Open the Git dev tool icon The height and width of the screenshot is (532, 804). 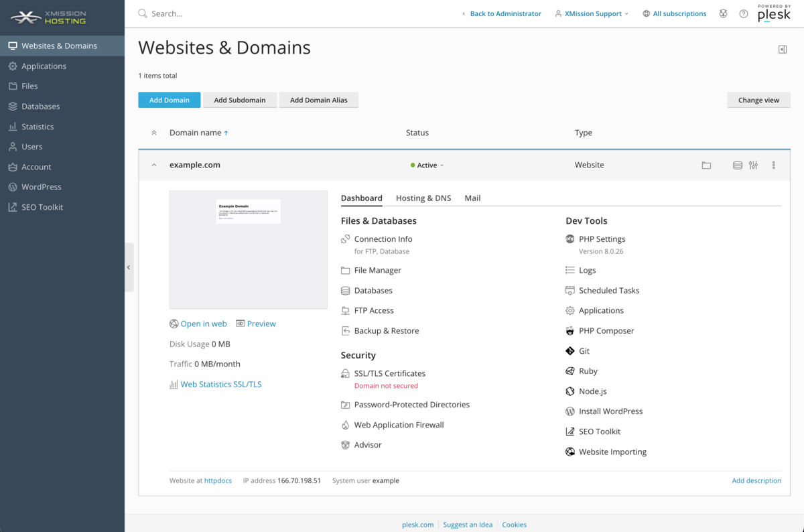[570, 351]
